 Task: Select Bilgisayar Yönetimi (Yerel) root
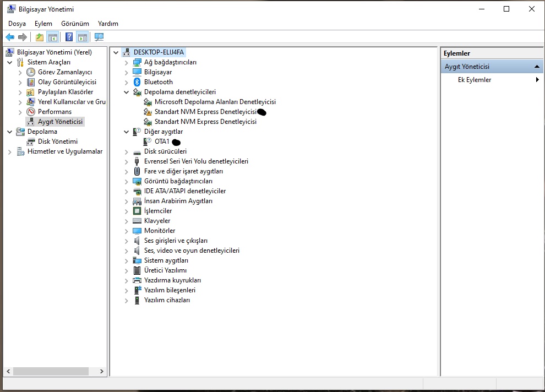point(54,52)
